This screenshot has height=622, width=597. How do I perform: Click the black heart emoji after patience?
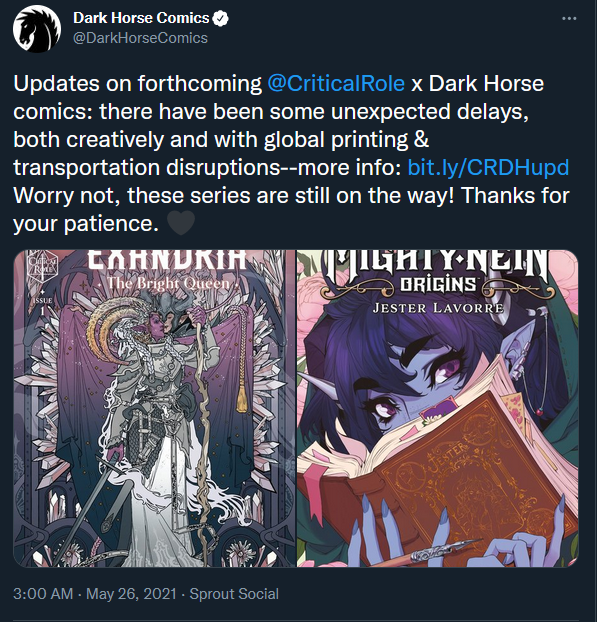pos(181,223)
